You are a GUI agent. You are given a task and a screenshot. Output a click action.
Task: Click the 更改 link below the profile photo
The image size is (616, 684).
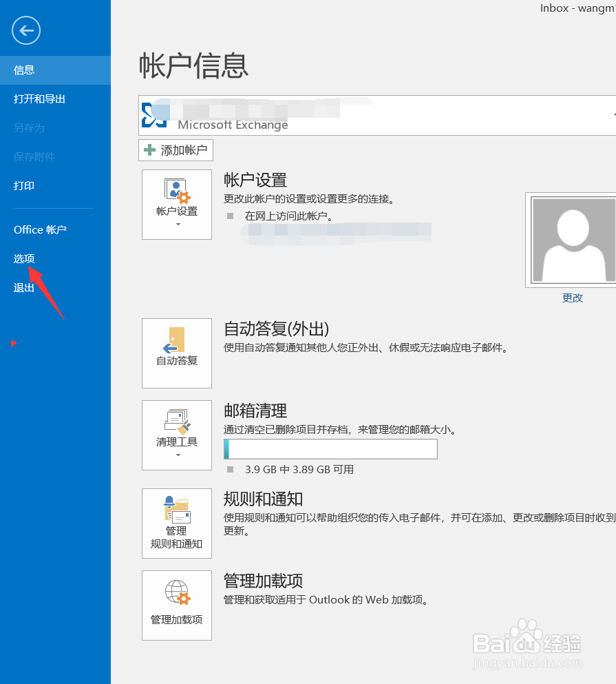point(572,297)
